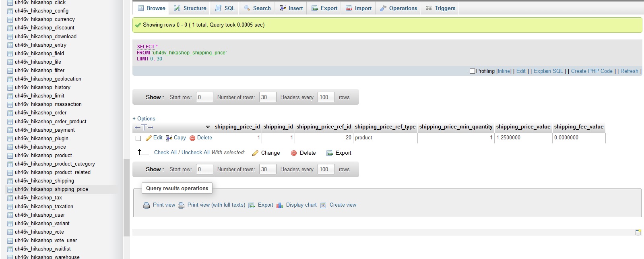Open the Insert tab

291,8
